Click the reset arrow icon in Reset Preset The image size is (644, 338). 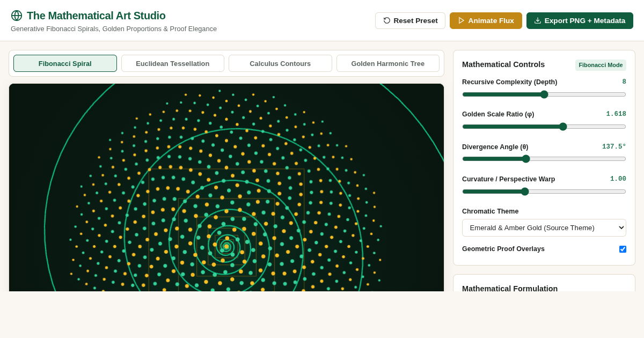click(x=387, y=20)
